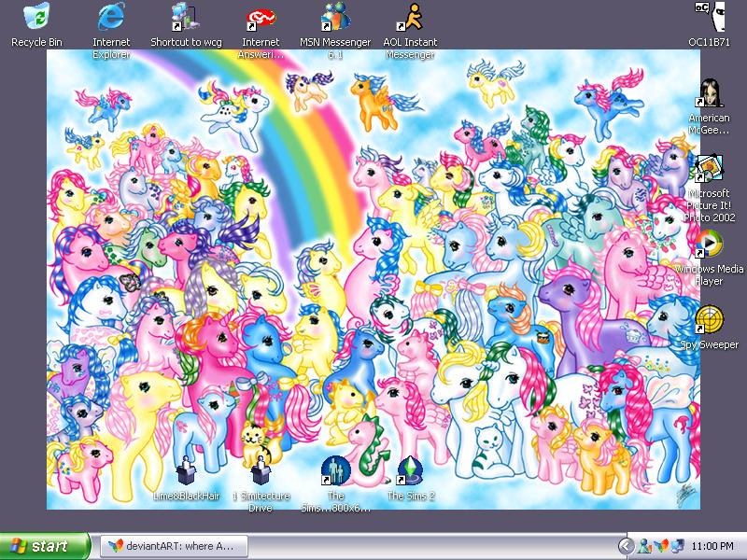Click the 11:00 PM taskbar clock
This screenshot has width=747, height=560.
click(x=712, y=546)
